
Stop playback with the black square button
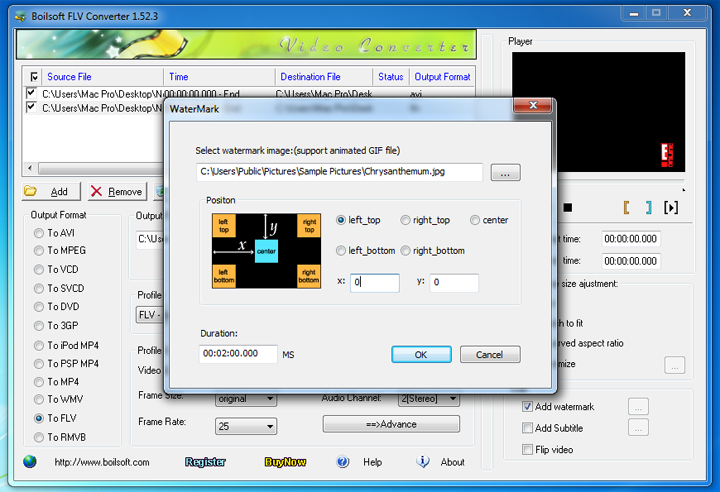(x=568, y=208)
